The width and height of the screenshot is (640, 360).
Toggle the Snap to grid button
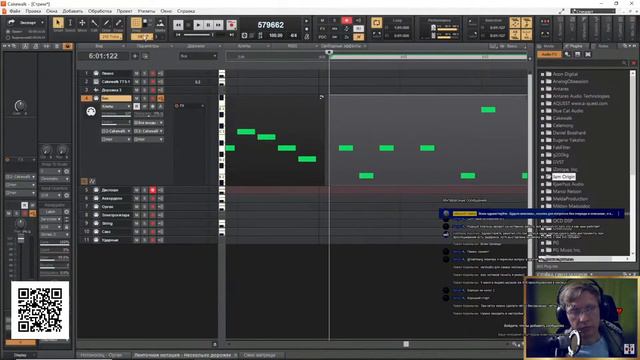(x=136, y=23)
